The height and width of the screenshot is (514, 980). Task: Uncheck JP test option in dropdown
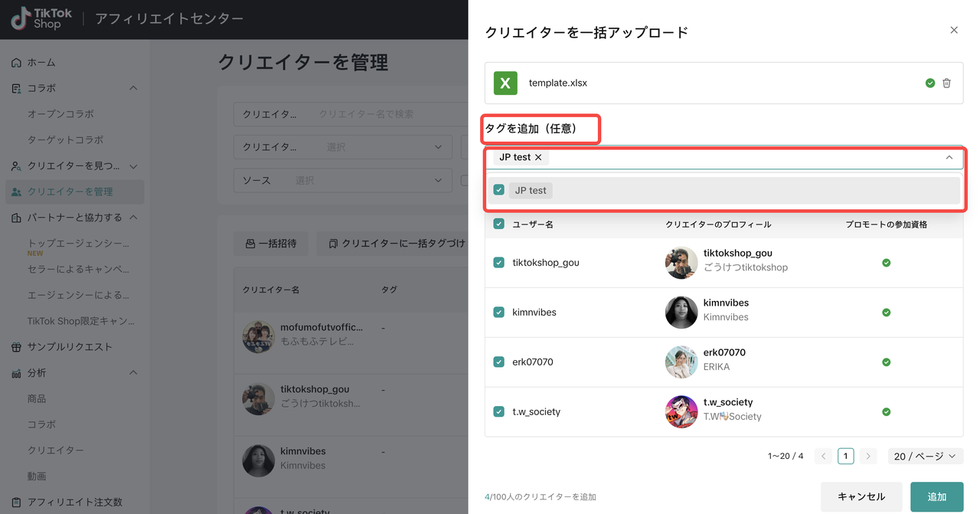499,190
